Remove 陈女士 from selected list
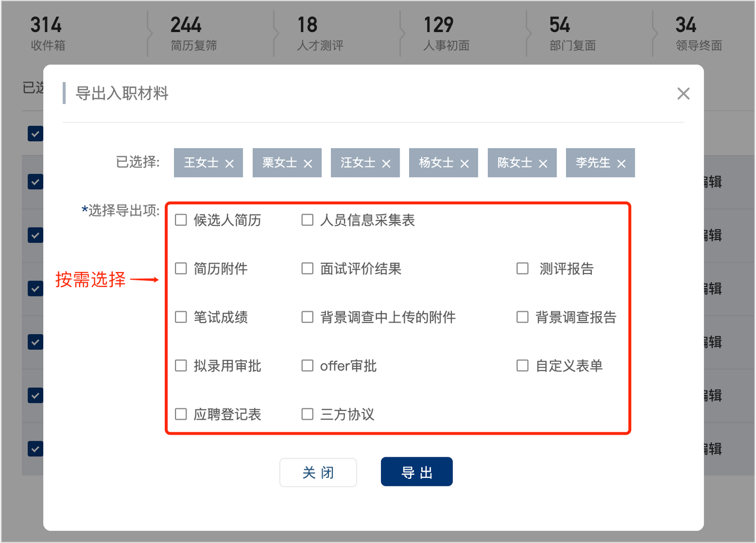The image size is (756, 543). point(543,164)
